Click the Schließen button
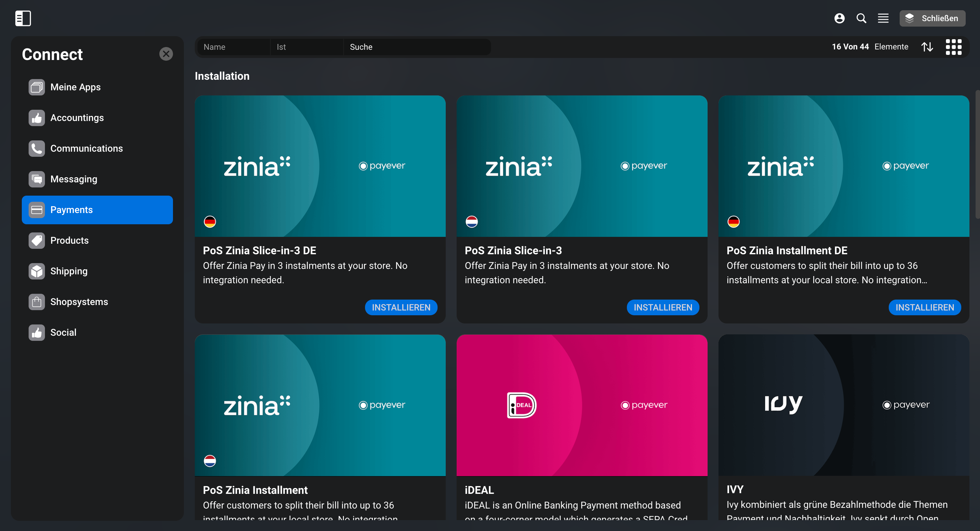The width and height of the screenshot is (980, 531). click(x=932, y=18)
